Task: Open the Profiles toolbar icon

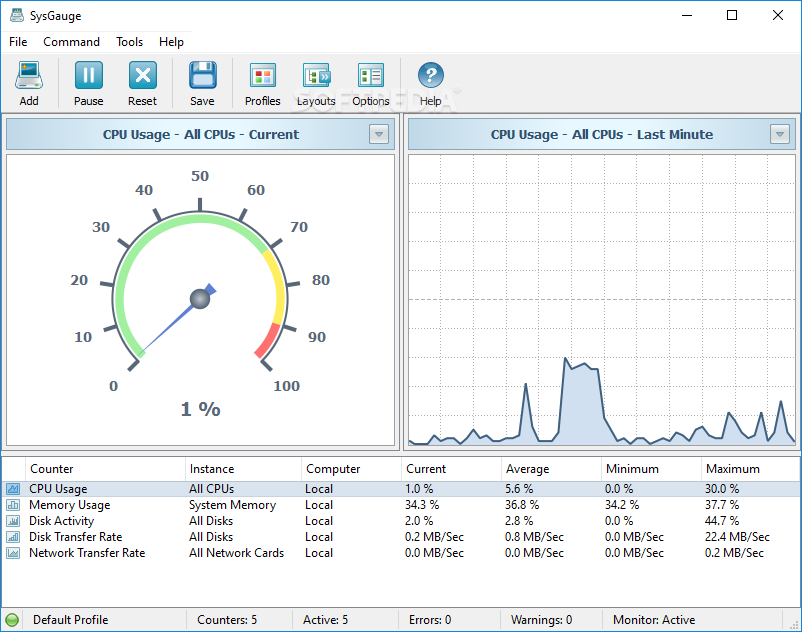Action: click(x=262, y=76)
